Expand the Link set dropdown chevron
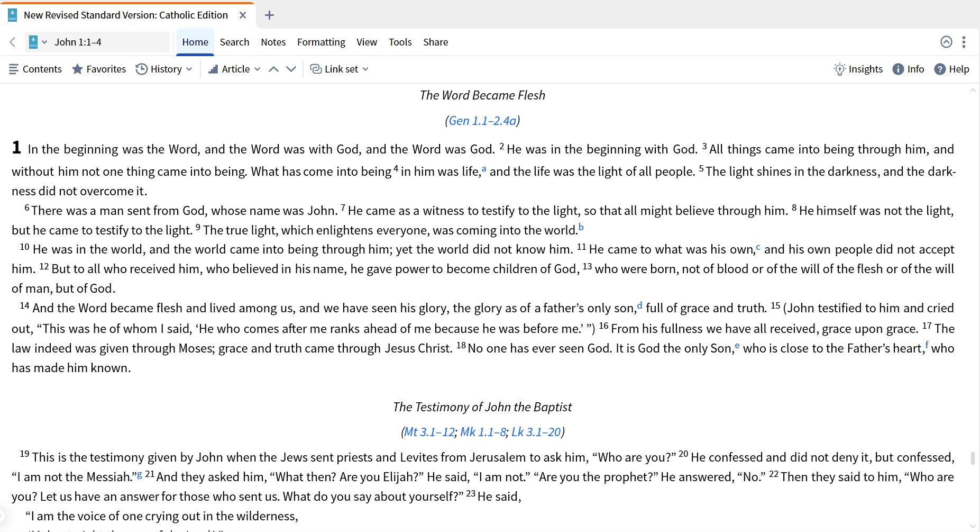Viewport: 980px width, 532px height. coord(365,69)
